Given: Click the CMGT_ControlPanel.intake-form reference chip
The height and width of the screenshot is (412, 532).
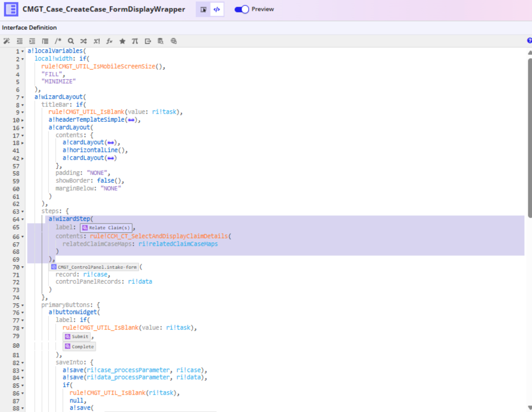Looking at the screenshot, I should tap(94, 267).
